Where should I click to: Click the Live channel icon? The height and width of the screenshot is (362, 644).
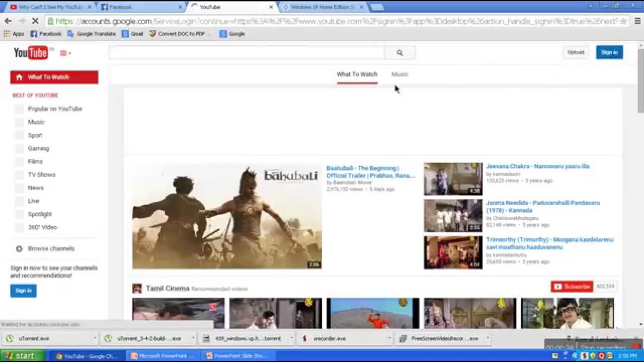19,201
